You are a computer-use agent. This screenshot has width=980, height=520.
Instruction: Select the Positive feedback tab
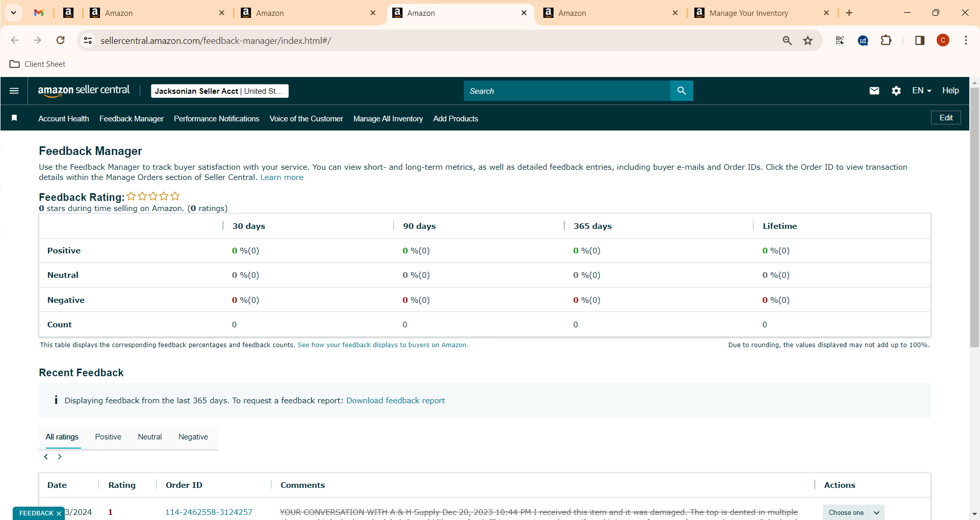click(x=108, y=437)
